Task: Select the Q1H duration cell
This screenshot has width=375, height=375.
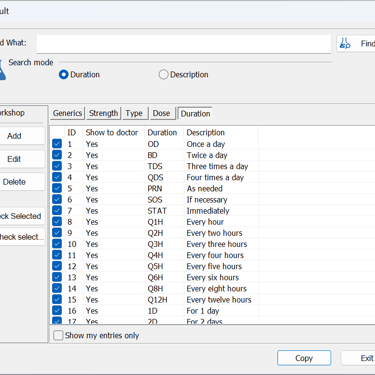Action: click(x=155, y=222)
